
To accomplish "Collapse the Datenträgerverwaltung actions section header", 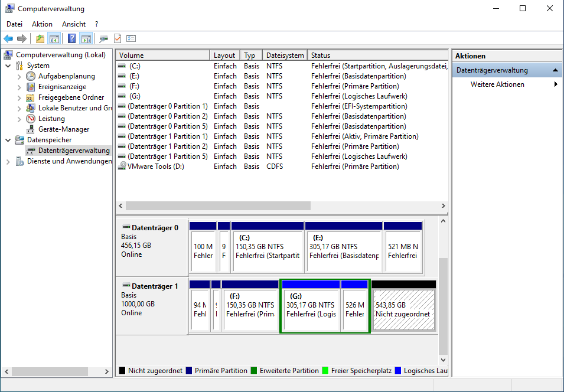I will [556, 70].
